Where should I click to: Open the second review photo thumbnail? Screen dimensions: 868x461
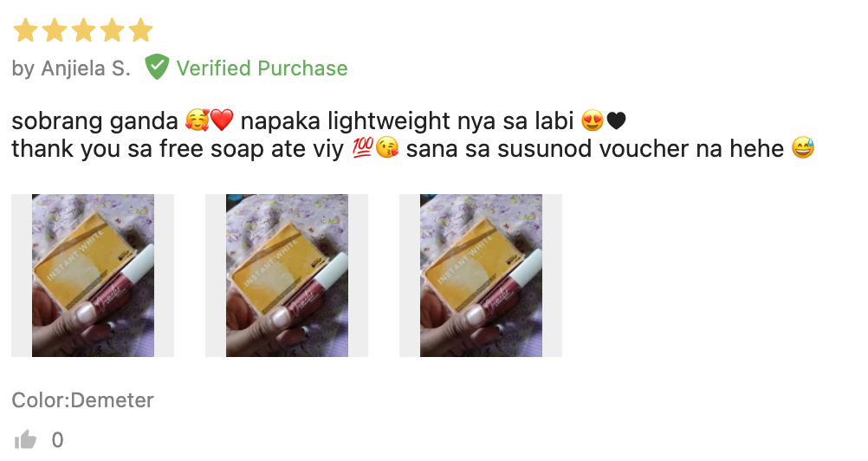coord(287,275)
